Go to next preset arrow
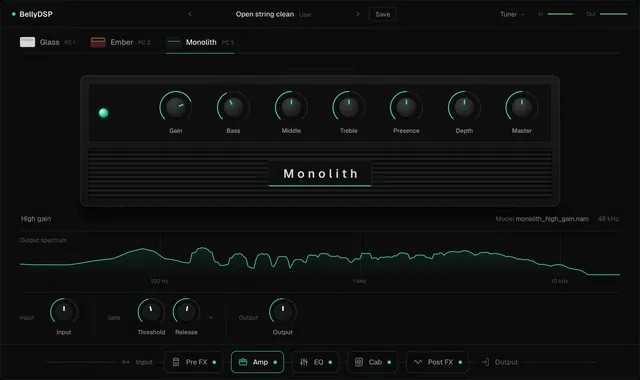Image resolution: width=640 pixels, height=380 pixels. pyautogui.click(x=358, y=14)
